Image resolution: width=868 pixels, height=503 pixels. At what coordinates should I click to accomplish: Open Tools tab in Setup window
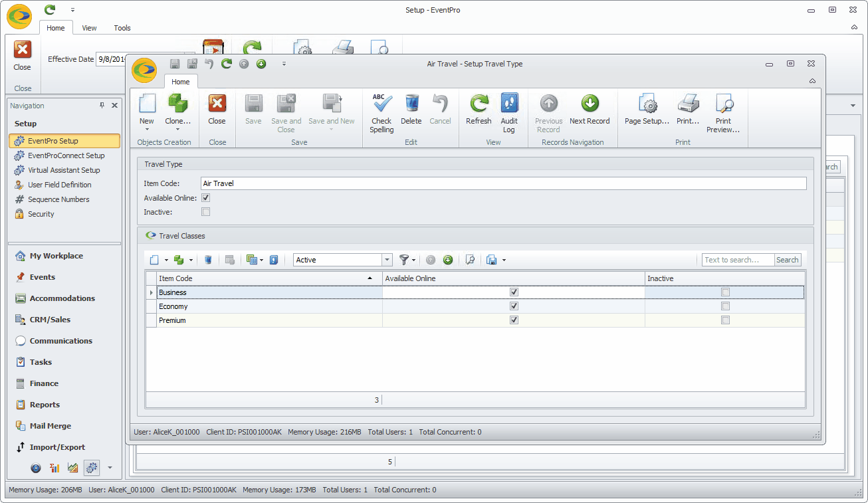[x=122, y=28]
